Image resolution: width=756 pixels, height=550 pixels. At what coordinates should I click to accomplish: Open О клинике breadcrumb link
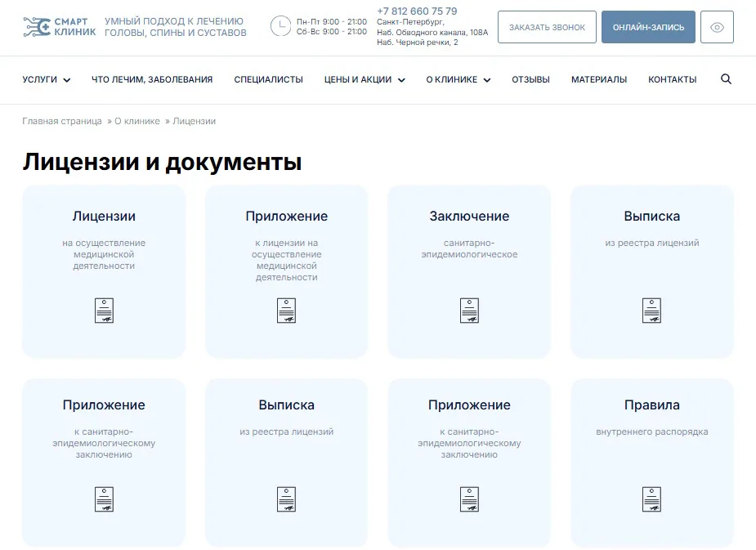137,121
